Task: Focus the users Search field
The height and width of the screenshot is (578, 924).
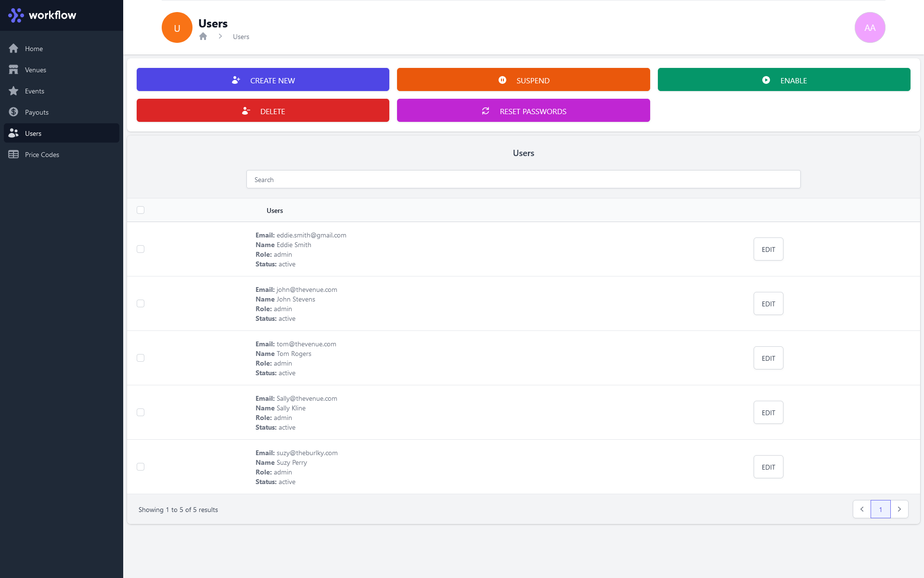Action: [523, 179]
